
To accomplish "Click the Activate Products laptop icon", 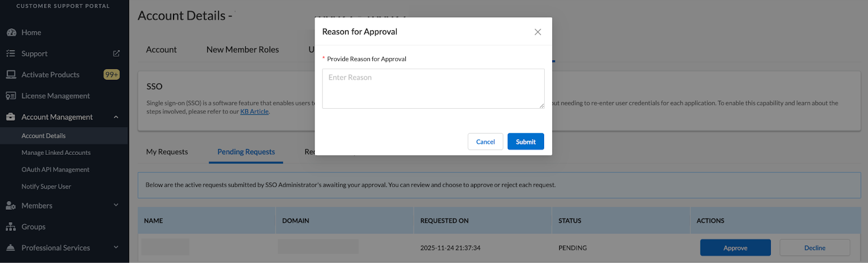I will click(11, 74).
